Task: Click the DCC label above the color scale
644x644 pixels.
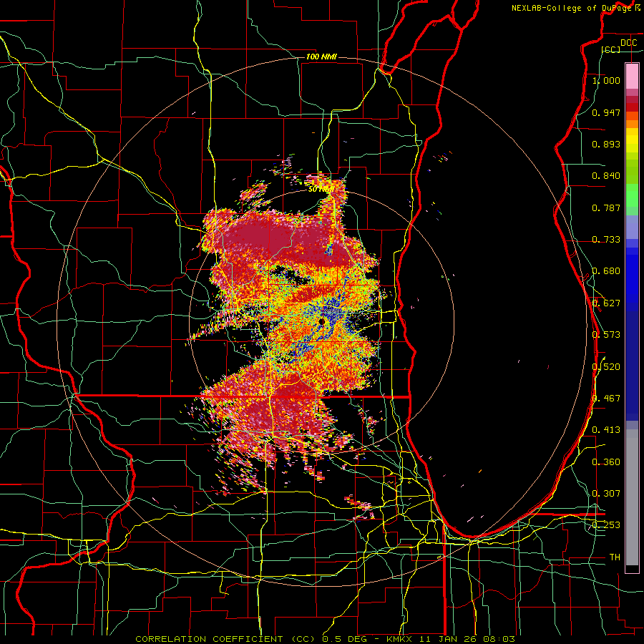Action: [628, 43]
